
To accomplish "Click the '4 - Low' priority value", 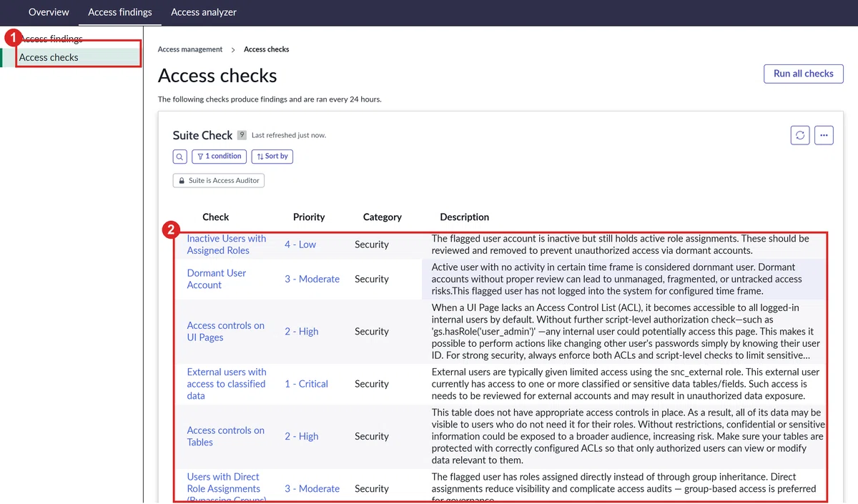I will pyautogui.click(x=300, y=244).
